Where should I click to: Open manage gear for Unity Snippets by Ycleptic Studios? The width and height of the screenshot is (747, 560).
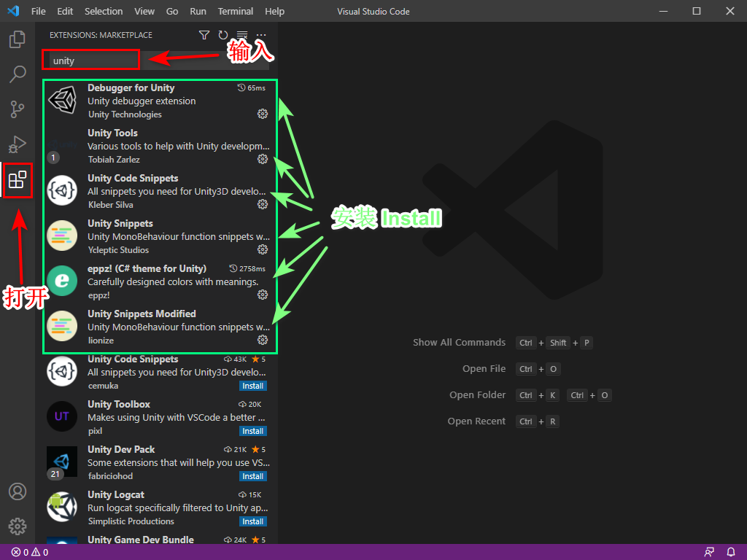tap(263, 249)
